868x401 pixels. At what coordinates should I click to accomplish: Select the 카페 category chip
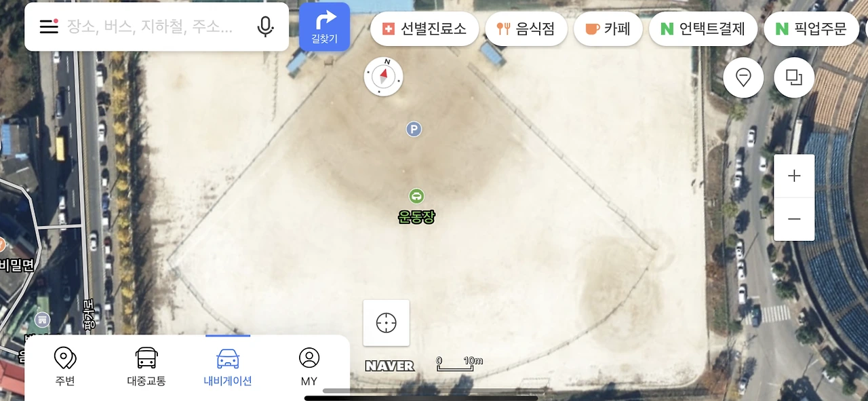pyautogui.click(x=608, y=28)
